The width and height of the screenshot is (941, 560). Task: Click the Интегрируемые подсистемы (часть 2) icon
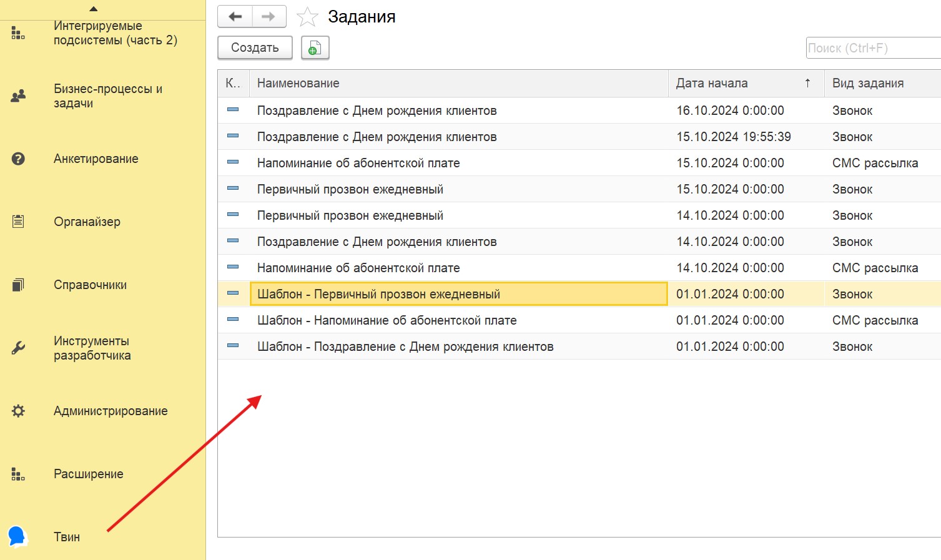point(18,33)
